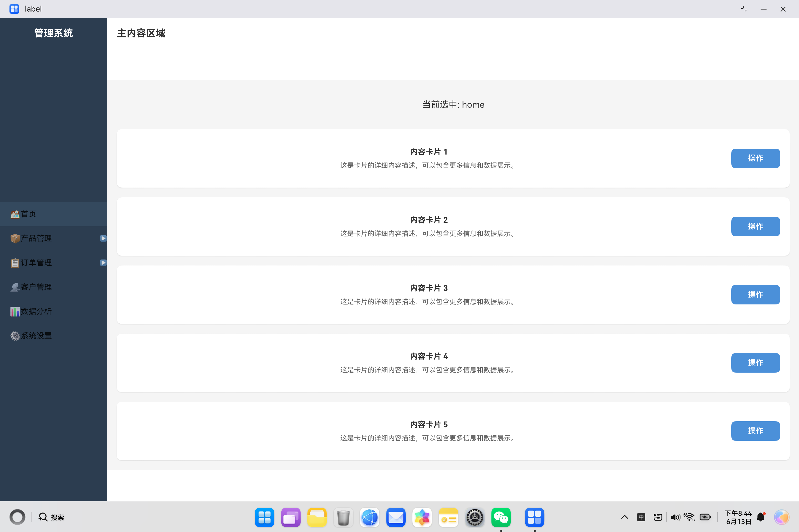Open the purple multi-window app in dock
The height and width of the screenshot is (532, 799).
click(x=291, y=517)
